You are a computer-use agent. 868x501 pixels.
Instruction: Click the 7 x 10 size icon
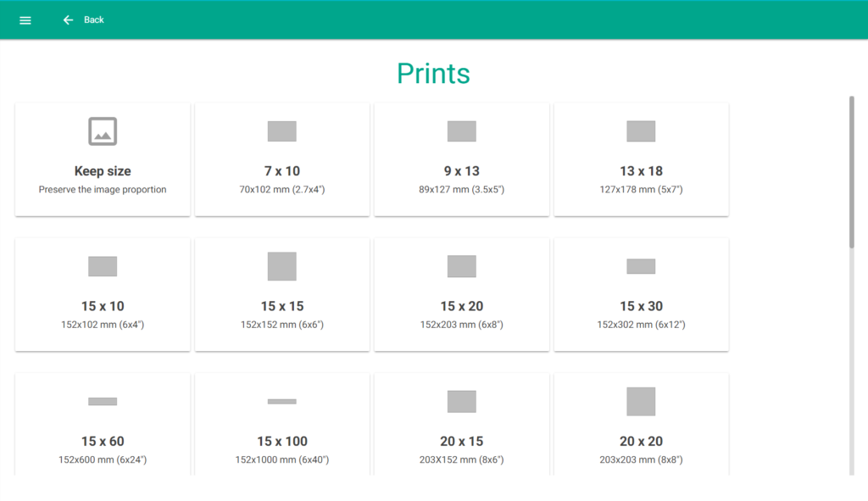coord(281,131)
